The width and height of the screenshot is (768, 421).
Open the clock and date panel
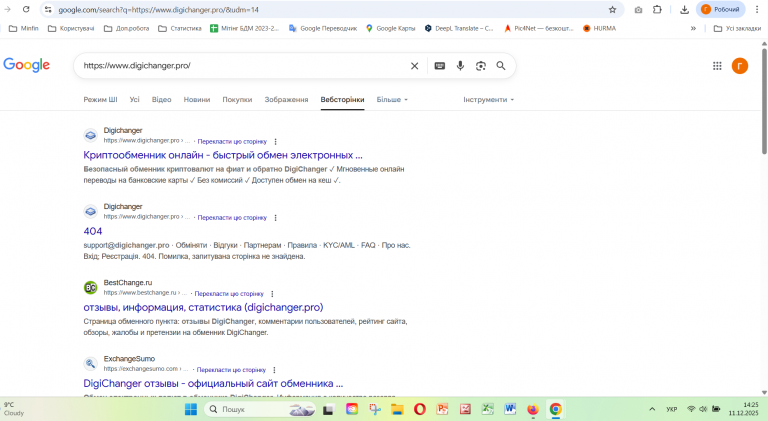[x=744, y=409]
